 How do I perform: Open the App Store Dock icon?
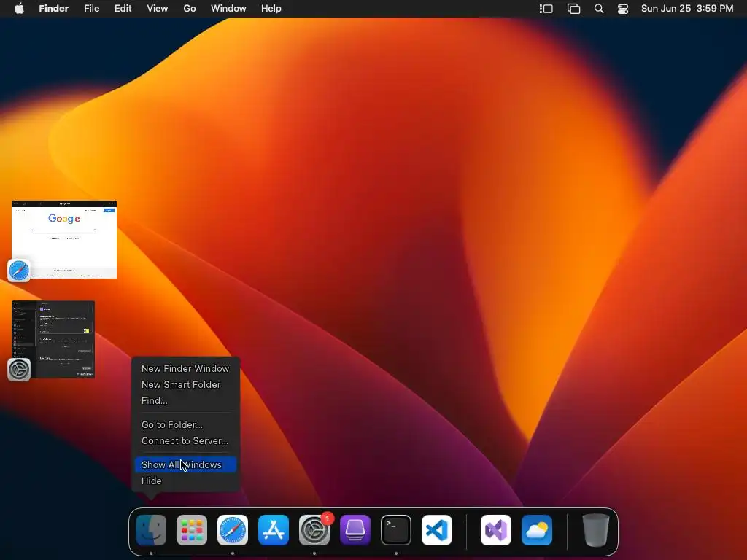point(274,530)
